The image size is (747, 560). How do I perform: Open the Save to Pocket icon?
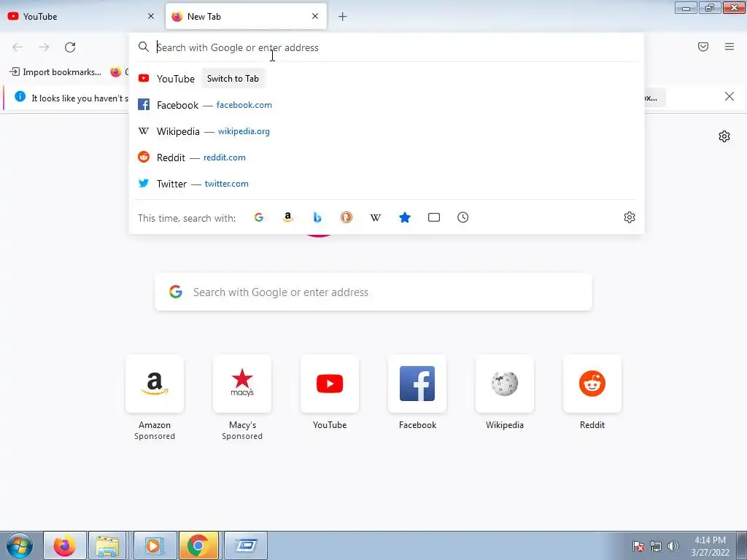(703, 47)
